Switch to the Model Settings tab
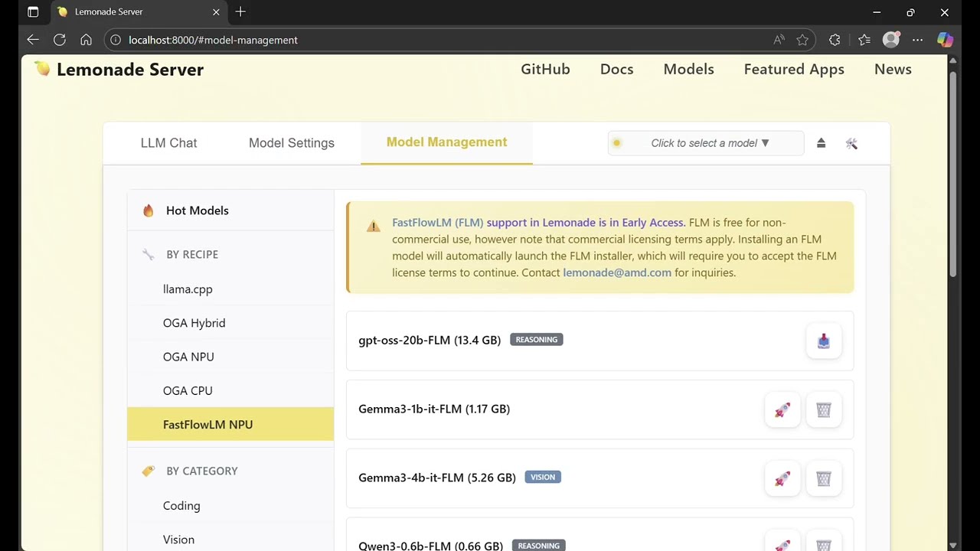980x551 pixels. point(292,143)
